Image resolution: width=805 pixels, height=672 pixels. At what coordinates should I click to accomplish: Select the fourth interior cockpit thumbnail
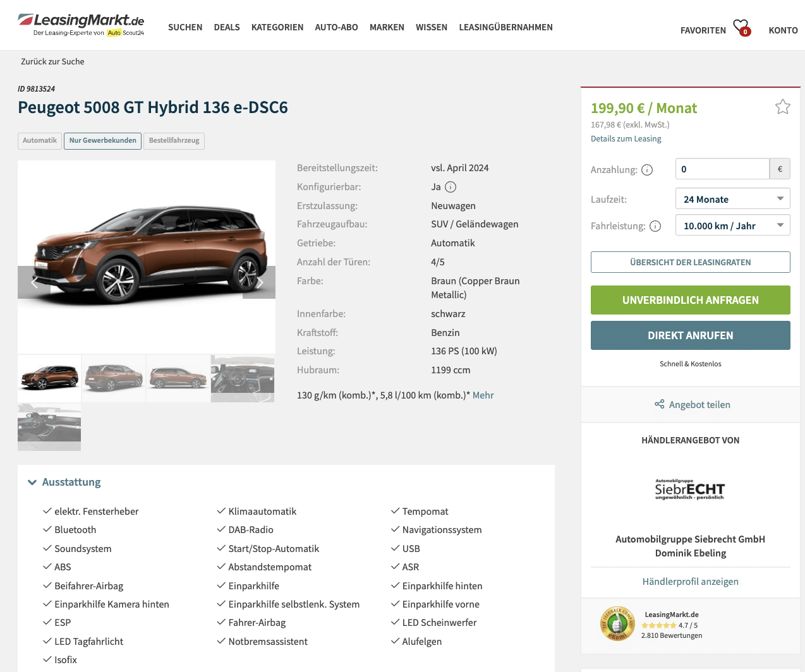click(x=243, y=378)
